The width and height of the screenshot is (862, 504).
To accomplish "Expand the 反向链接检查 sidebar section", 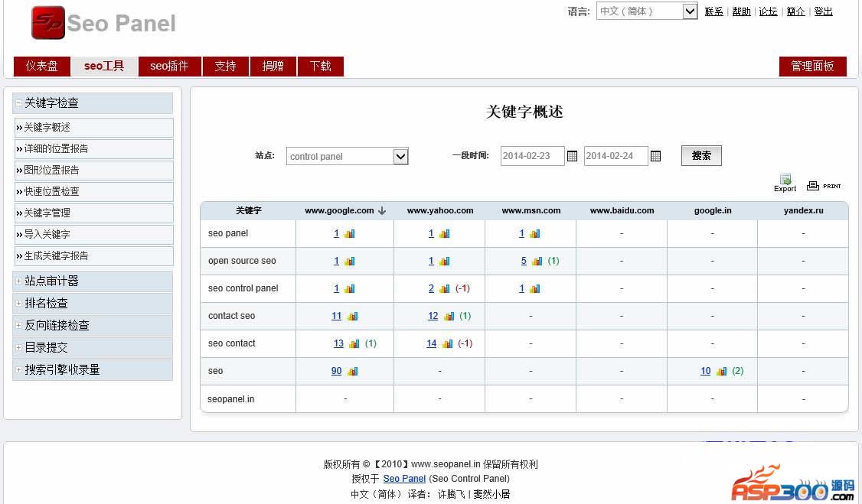I will (x=18, y=326).
